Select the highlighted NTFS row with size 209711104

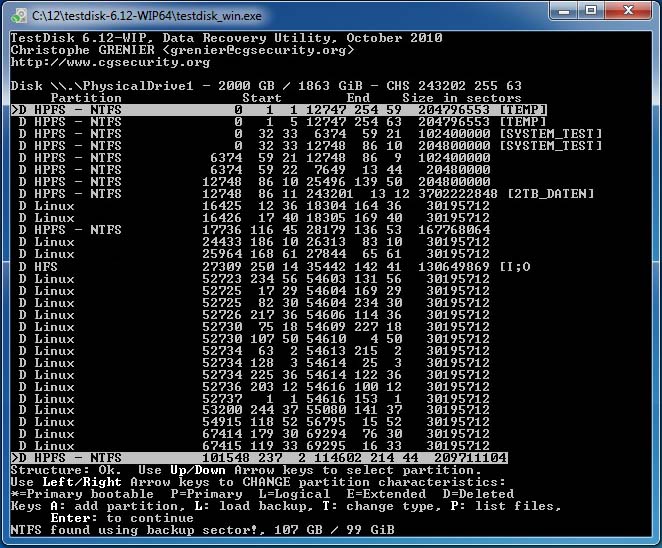[x=259, y=458]
